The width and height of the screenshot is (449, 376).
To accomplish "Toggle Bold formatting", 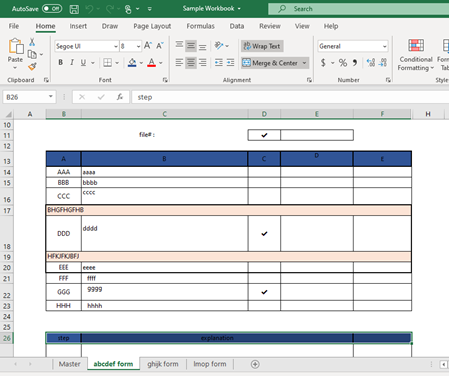I will coord(60,62).
